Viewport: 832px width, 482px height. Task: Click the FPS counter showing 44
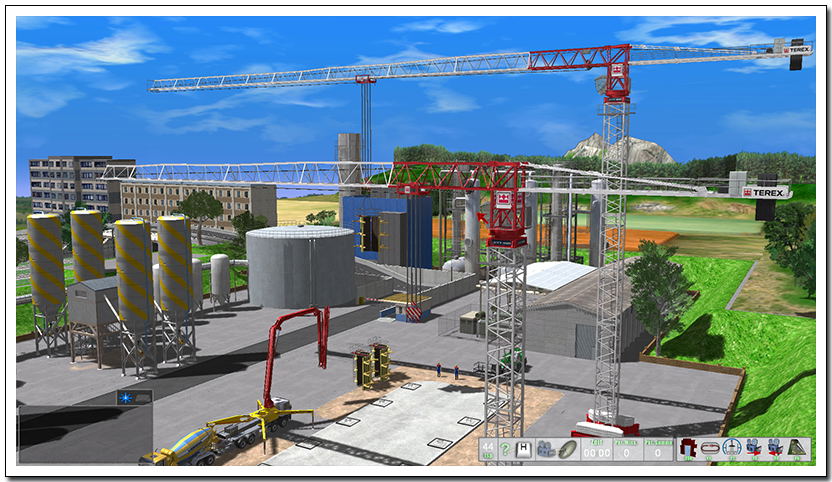tap(488, 450)
